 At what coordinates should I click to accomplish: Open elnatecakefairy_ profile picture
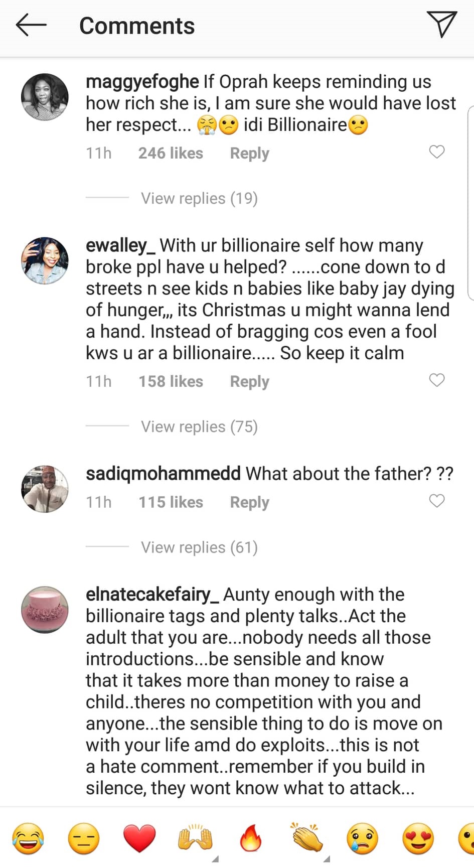(45, 610)
